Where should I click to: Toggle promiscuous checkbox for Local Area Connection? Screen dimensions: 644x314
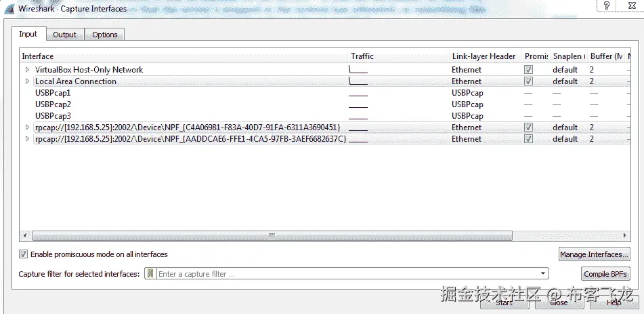point(529,81)
